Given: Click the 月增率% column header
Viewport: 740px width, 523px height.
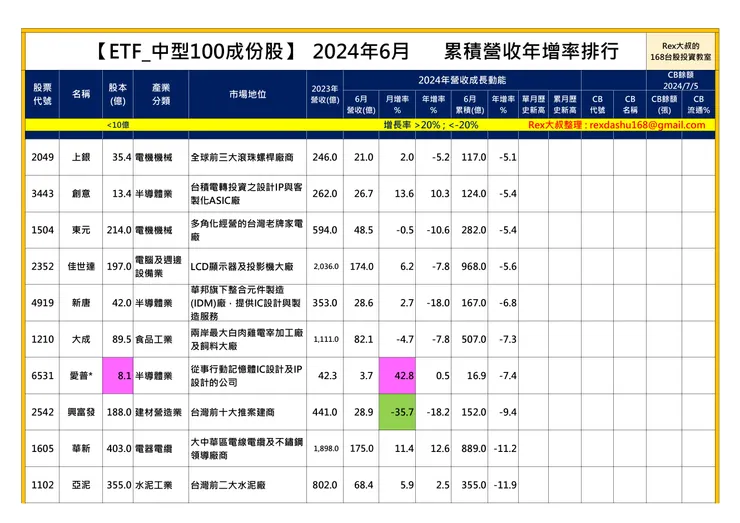Looking at the screenshot, I should click(x=397, y=104).
